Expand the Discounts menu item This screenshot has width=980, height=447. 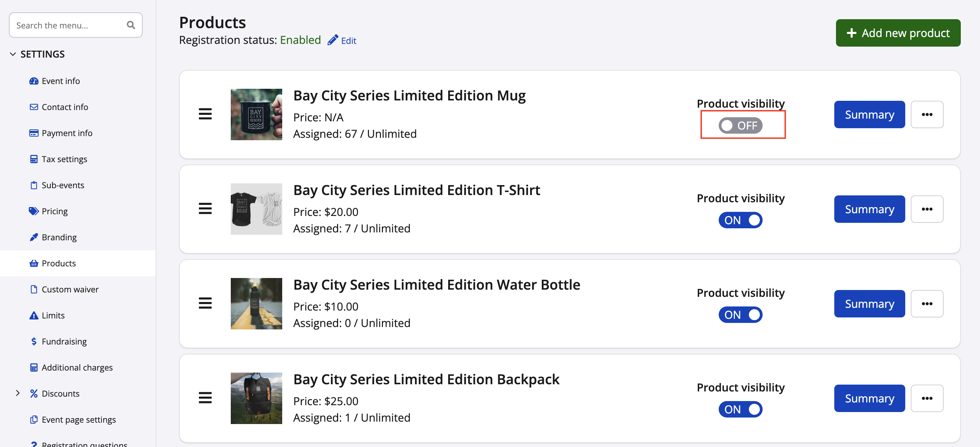pyautogui.click(x=18, y=393)
